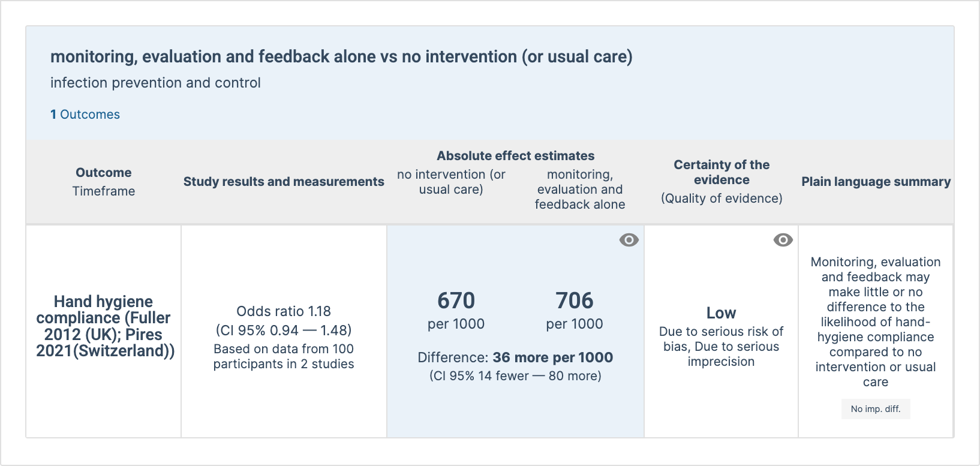Click the No imp. diff. badge
The height and width of the screenshot is (466, 980).
point(875,409)
